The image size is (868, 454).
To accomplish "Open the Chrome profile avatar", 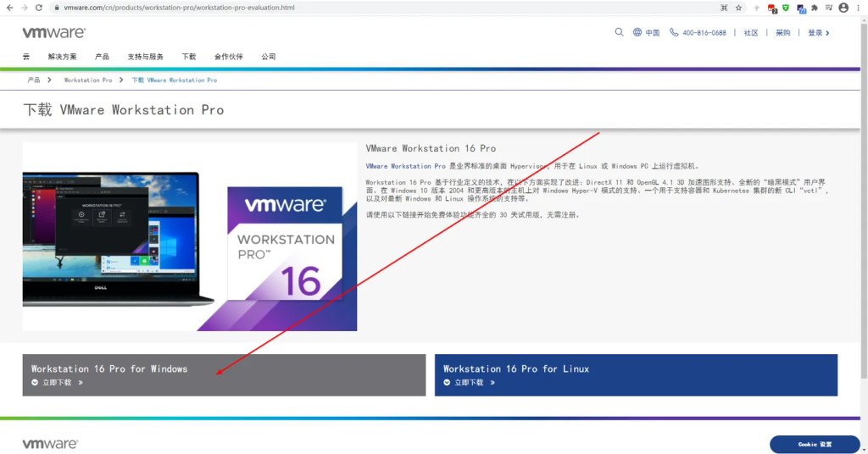I will (843, 8).
